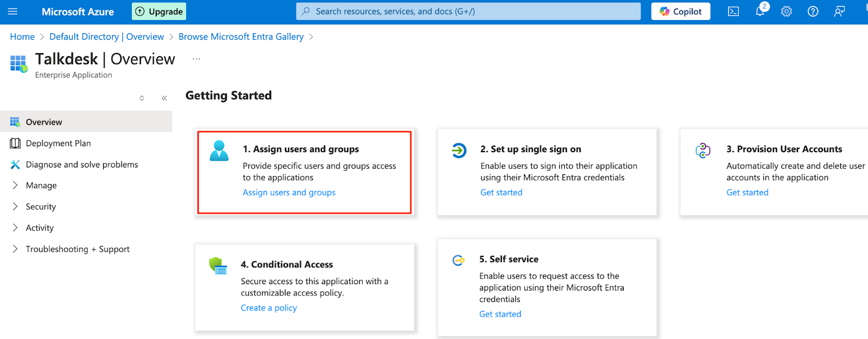The image size is (868, 339).
Task: Open Default Directory | Overview breadcrumb
Action: click(106, 36)
